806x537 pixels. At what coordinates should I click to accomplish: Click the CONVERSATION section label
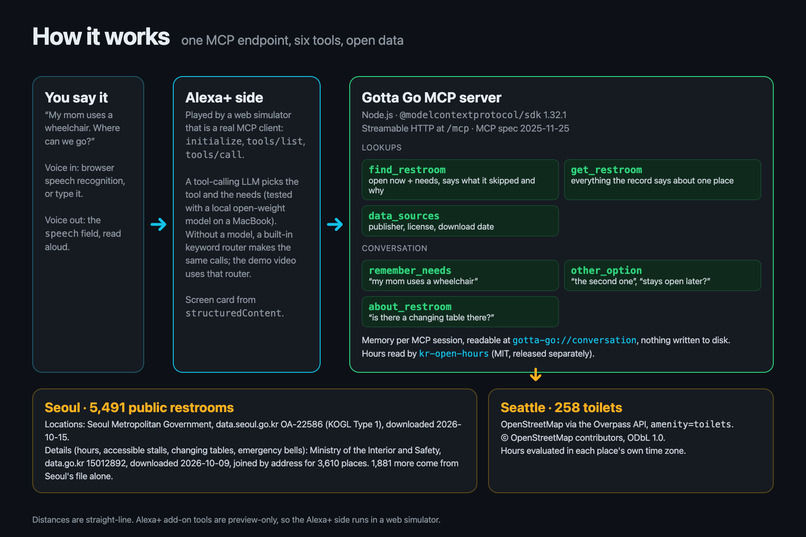coord(394,248)
